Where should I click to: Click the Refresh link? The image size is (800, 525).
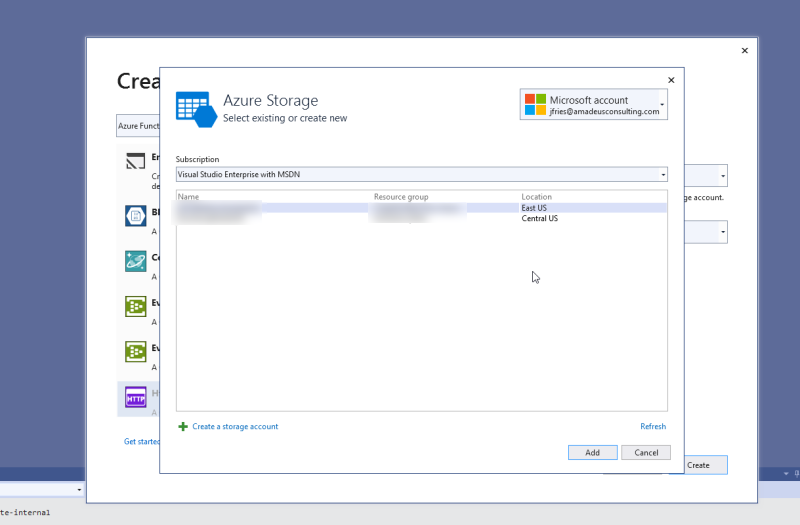653,427
